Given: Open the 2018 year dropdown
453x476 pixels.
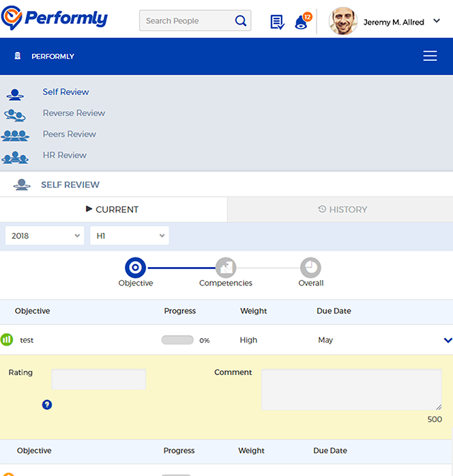Looking at the screenshot, I should click(45, 236).
